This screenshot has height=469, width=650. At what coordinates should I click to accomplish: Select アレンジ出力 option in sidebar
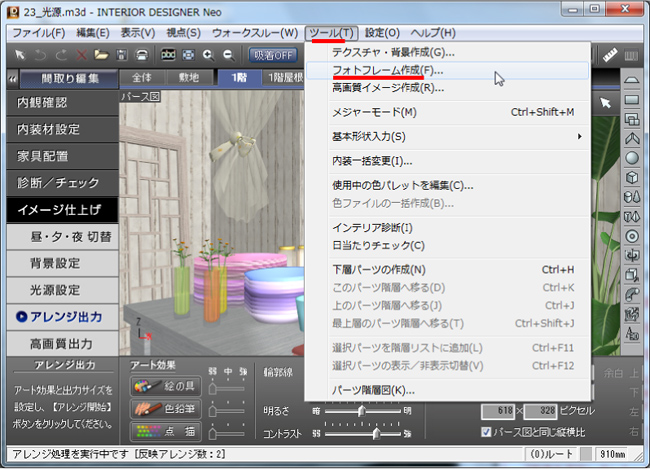pos(59,316)
